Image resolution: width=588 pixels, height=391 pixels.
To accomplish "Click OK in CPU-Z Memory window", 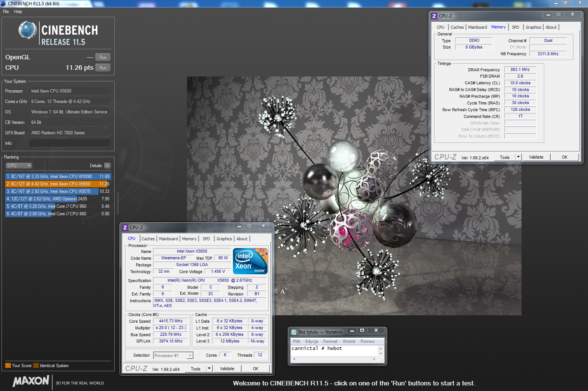I will click(564, 157).
